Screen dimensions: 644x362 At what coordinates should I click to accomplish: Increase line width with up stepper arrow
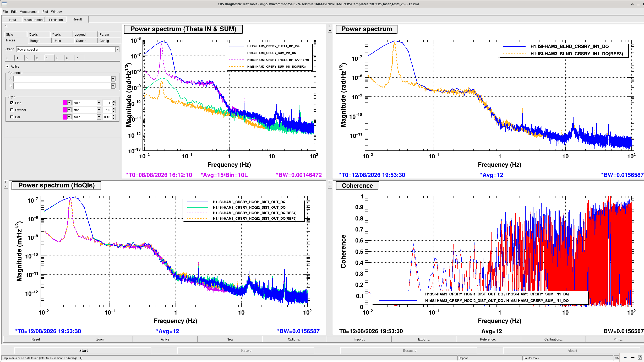pos(114,101)
